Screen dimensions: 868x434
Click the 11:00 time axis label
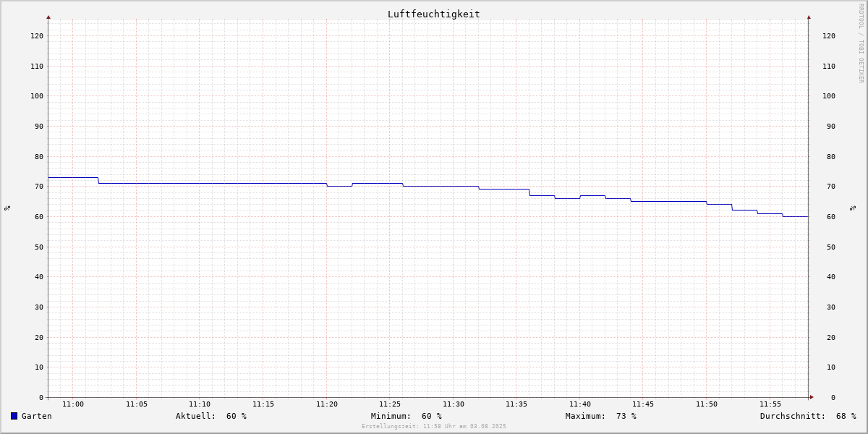click(x=73, y=404)
